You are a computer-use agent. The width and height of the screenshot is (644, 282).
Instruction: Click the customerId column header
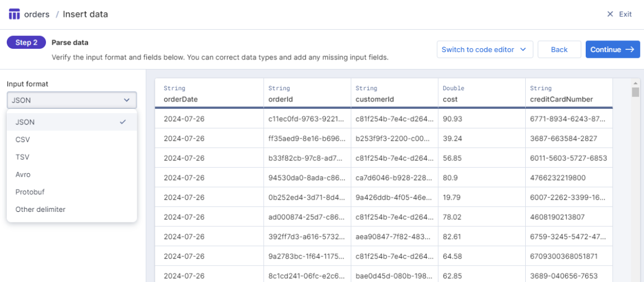pos(393,94)
